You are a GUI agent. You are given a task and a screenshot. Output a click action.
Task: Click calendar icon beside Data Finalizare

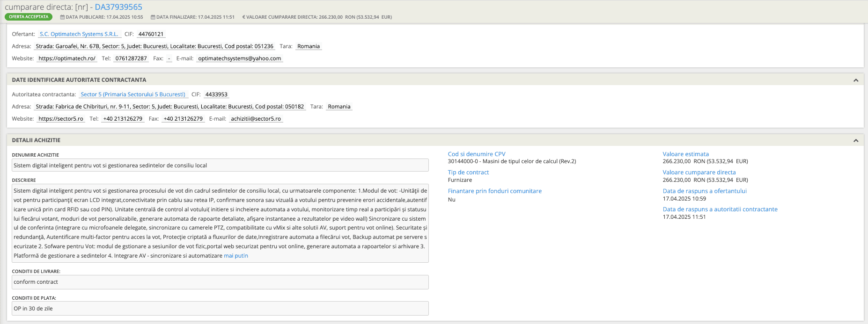pyautogui.click(x=153, y=17)
